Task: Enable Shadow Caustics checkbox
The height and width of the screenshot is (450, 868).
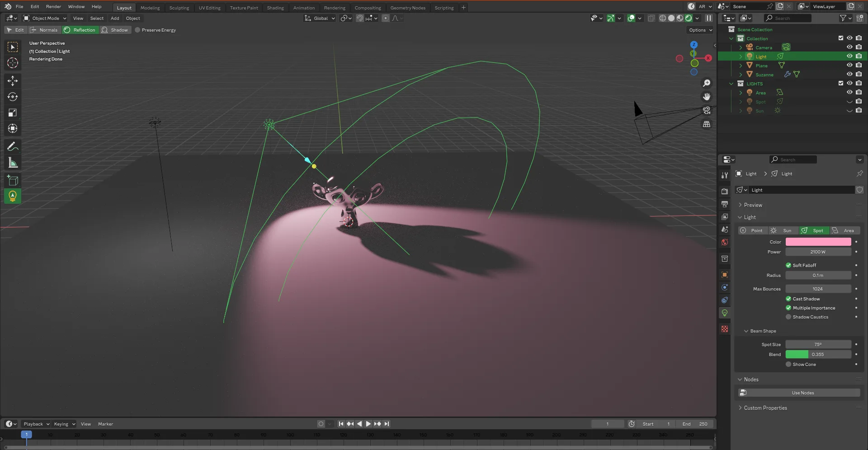Action: point(788,317)
